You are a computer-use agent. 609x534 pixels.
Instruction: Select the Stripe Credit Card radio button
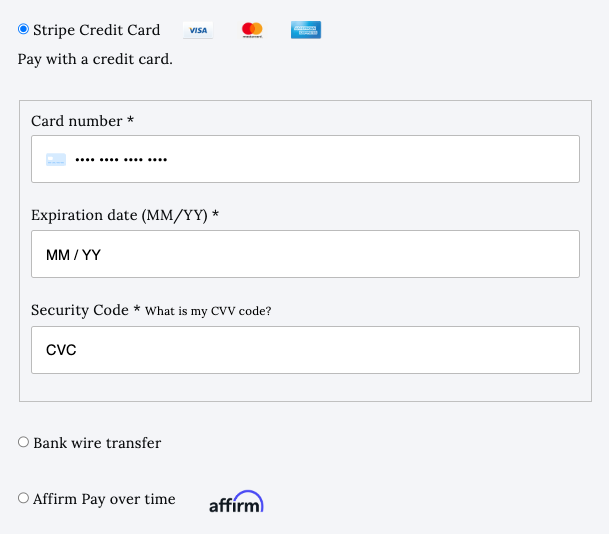(23, 29)
